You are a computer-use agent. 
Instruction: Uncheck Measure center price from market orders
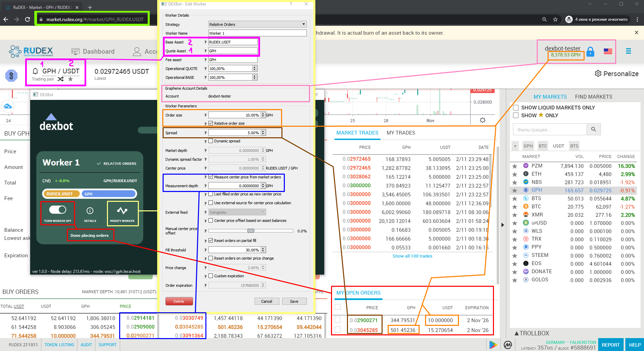211,177
